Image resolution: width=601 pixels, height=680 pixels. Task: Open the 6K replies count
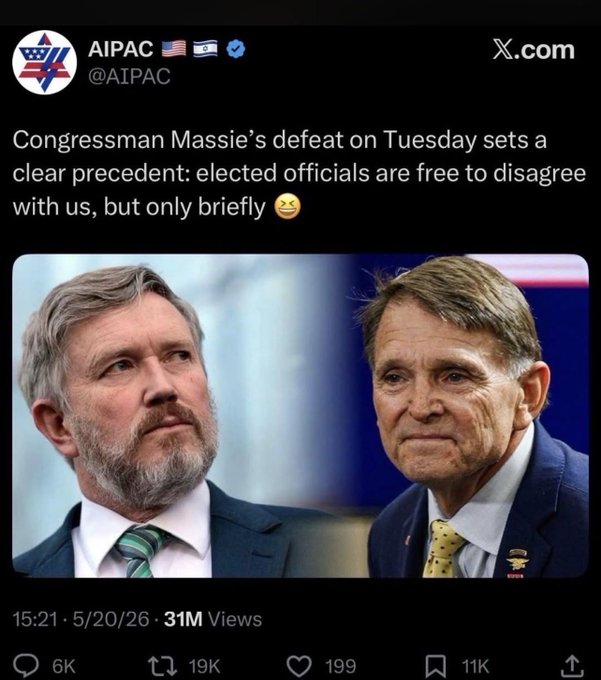tap(64, 666)
